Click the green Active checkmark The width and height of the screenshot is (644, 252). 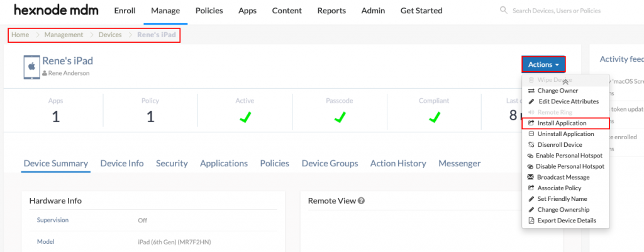pos(245,117)
